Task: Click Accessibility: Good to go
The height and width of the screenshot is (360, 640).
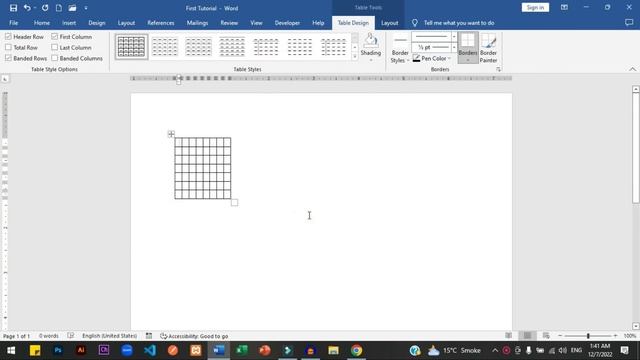Action: click(194, 336)
